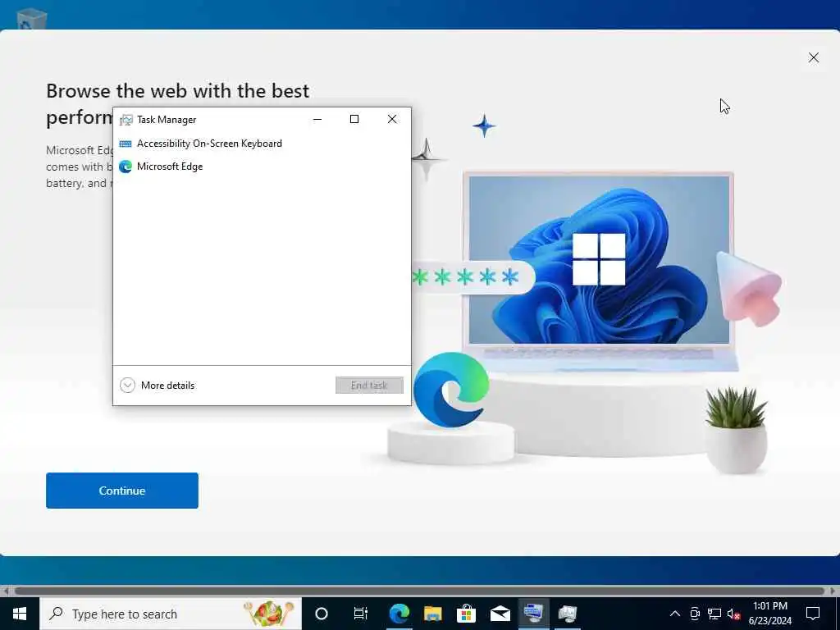Click the taskbar search box
840x630 pixels.
171,614
